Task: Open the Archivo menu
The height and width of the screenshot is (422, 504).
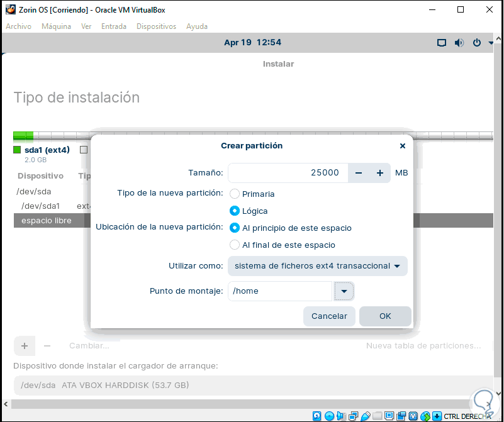Action: point(19,26)
